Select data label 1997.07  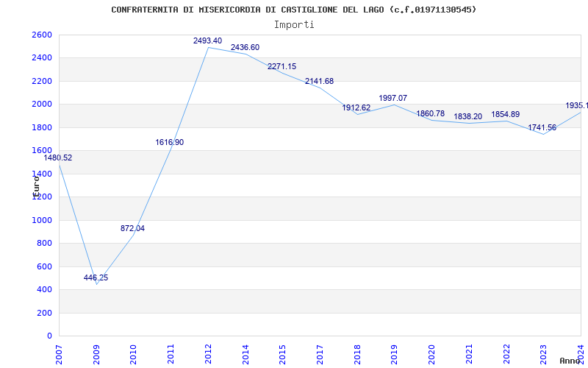pos(392,98)
